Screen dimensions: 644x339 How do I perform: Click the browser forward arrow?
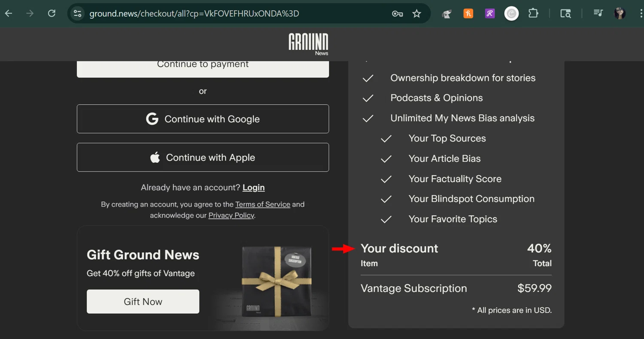pyautogui.click(x=30, y=13)
